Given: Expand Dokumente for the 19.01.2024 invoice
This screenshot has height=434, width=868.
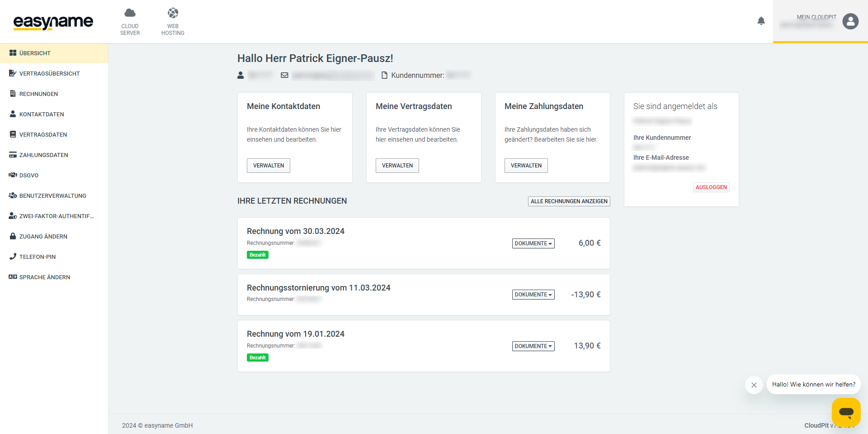Looking at the screenshot, I should point(533,346).
